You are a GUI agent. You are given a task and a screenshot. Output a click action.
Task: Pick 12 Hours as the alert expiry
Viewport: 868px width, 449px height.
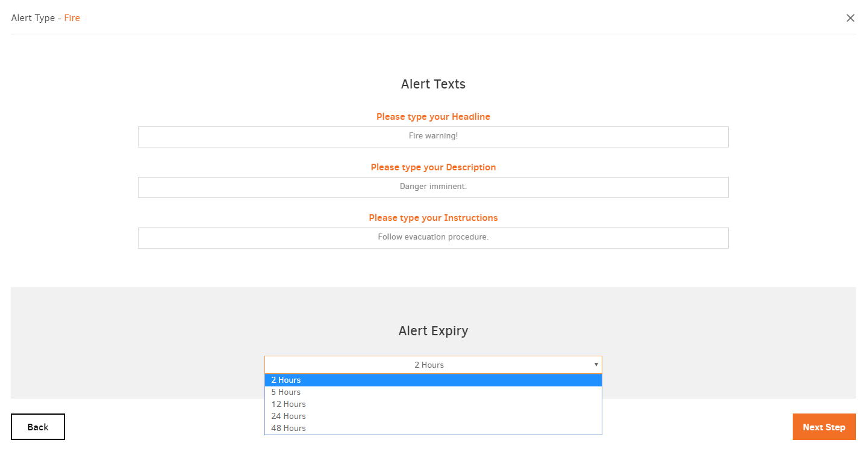coord(433,404)
